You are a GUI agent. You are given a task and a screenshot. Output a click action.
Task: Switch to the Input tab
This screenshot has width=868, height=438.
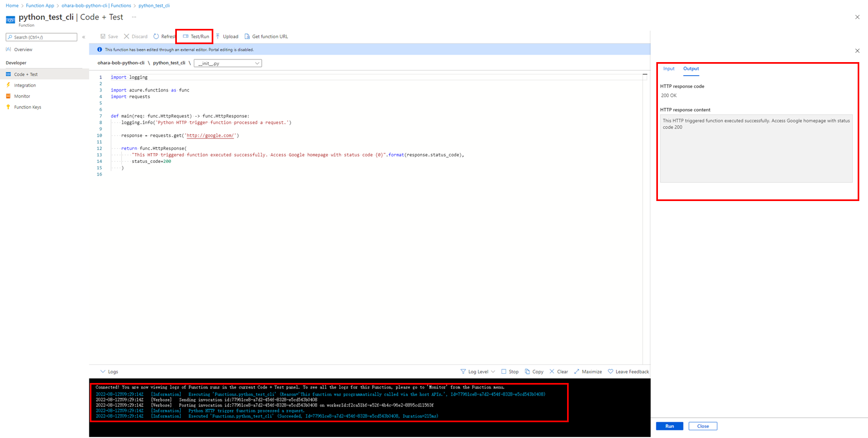pyautogui.click(x=669, y=69)
